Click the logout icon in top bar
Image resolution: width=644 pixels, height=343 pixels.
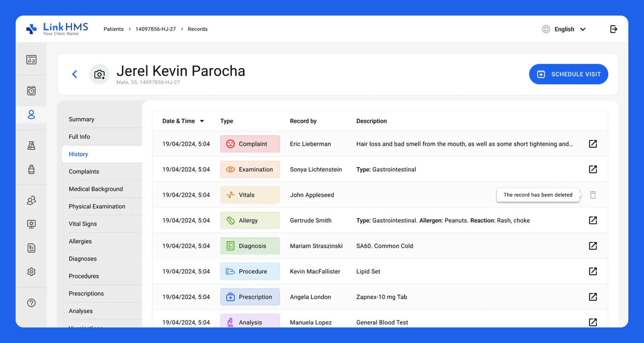click(613, 29)
